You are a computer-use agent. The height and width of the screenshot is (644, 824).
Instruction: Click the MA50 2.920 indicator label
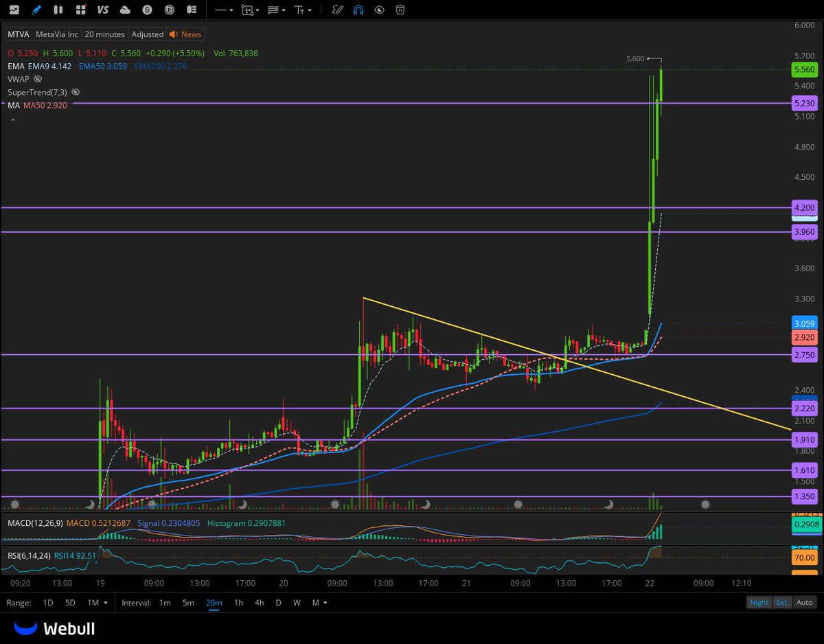coord(44,106)
